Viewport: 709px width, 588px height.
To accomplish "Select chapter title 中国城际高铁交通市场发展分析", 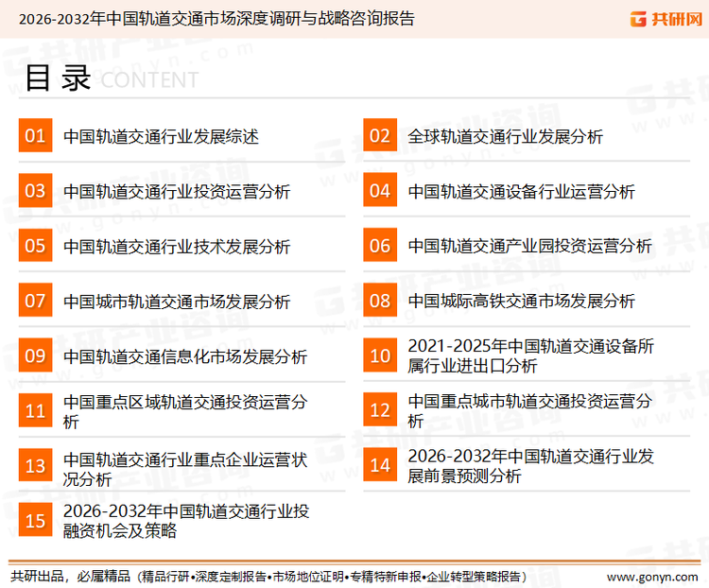I will 521,302.
